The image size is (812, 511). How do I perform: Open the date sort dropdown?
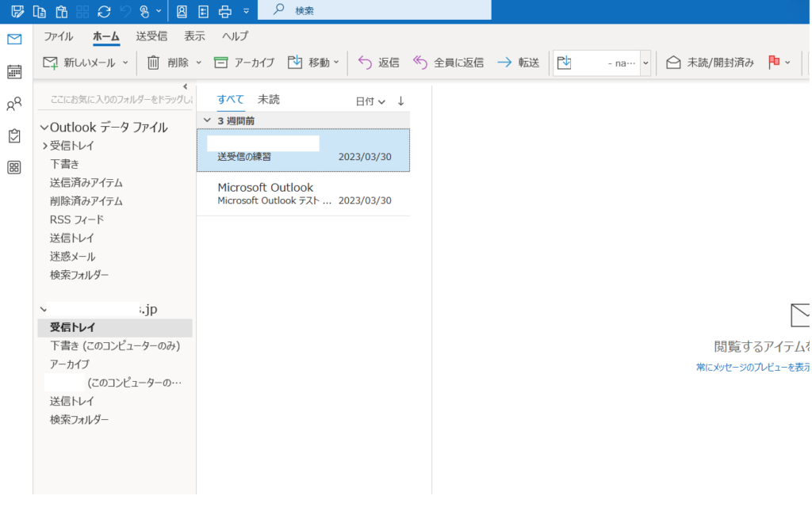(x=370, y=101)
